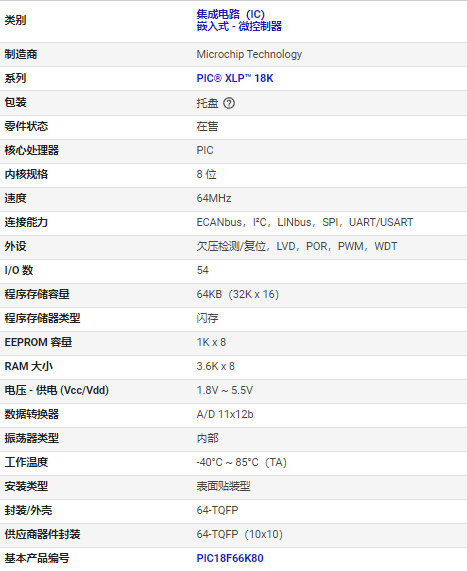Click the EEPROM 容量 row label
467x571 pixels.
38,342
